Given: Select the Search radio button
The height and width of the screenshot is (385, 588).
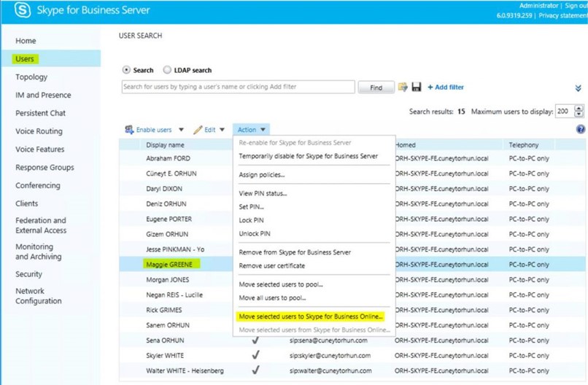Looking at the screenshot, I should click(x=126, y=70).
